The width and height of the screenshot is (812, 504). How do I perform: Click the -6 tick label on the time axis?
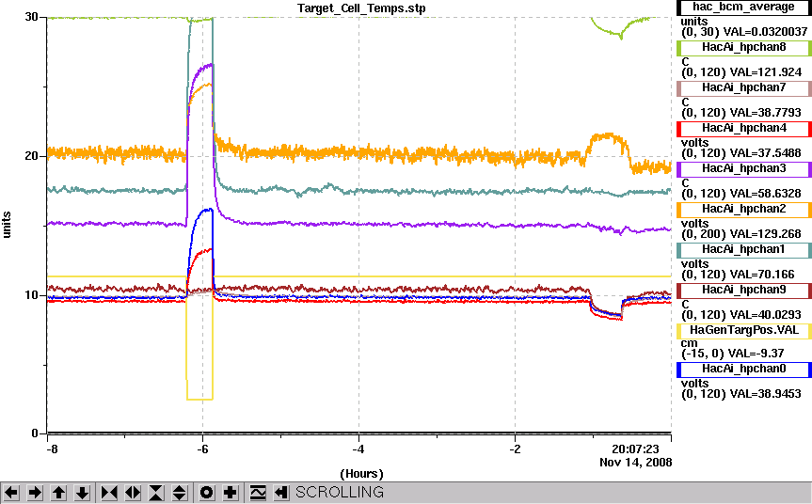(x=202, y=449)
